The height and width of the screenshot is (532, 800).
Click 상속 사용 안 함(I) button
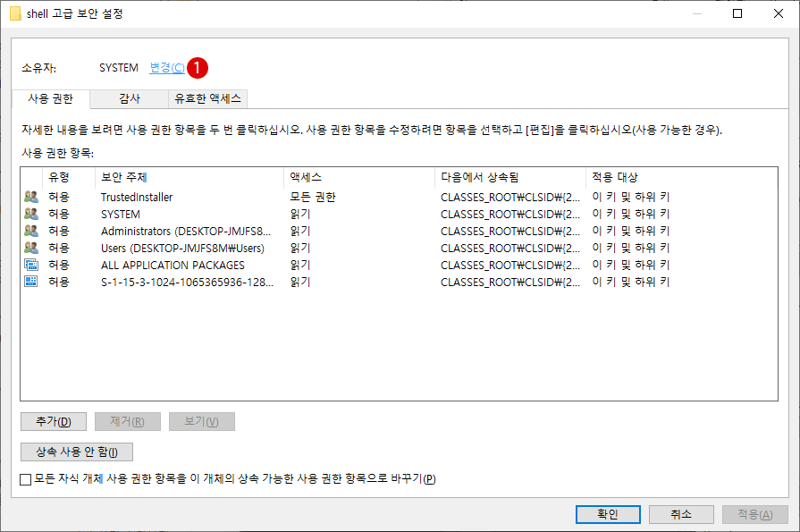pos(77,452)
